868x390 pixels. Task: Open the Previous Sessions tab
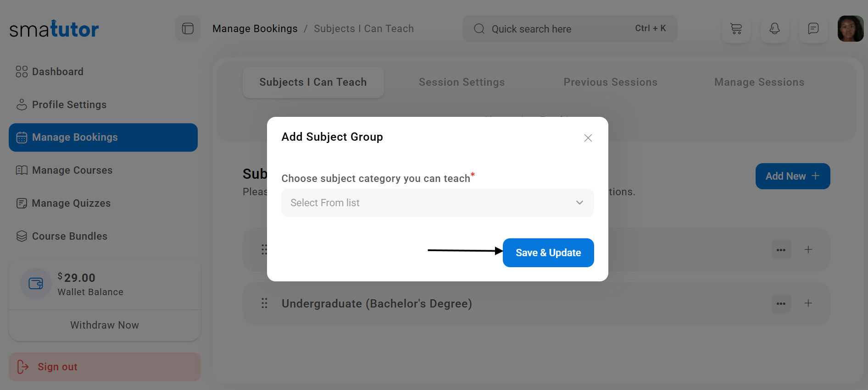point(610,82)
